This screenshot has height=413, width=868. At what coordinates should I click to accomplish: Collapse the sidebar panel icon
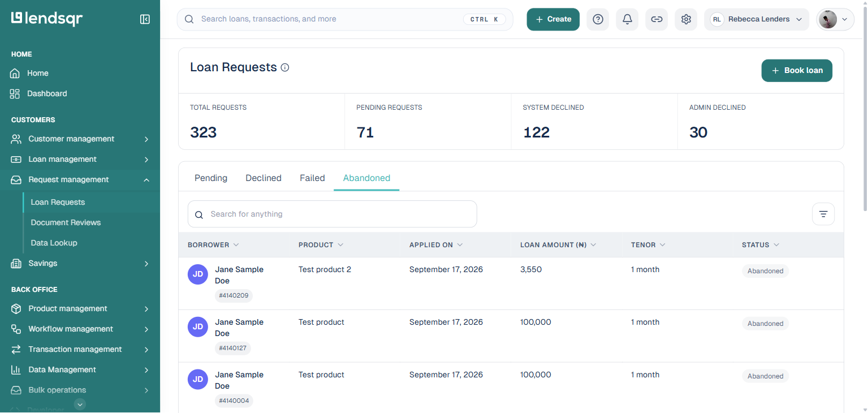pos(145,19)
